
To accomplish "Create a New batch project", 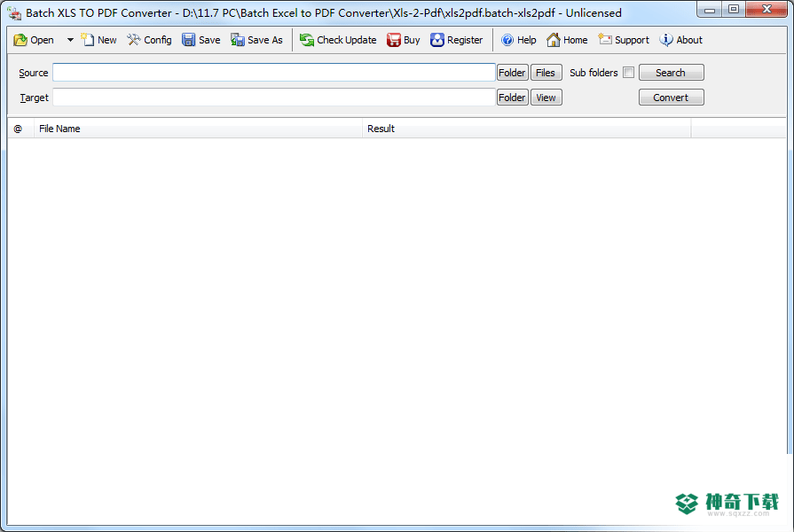I will [98, 40].
